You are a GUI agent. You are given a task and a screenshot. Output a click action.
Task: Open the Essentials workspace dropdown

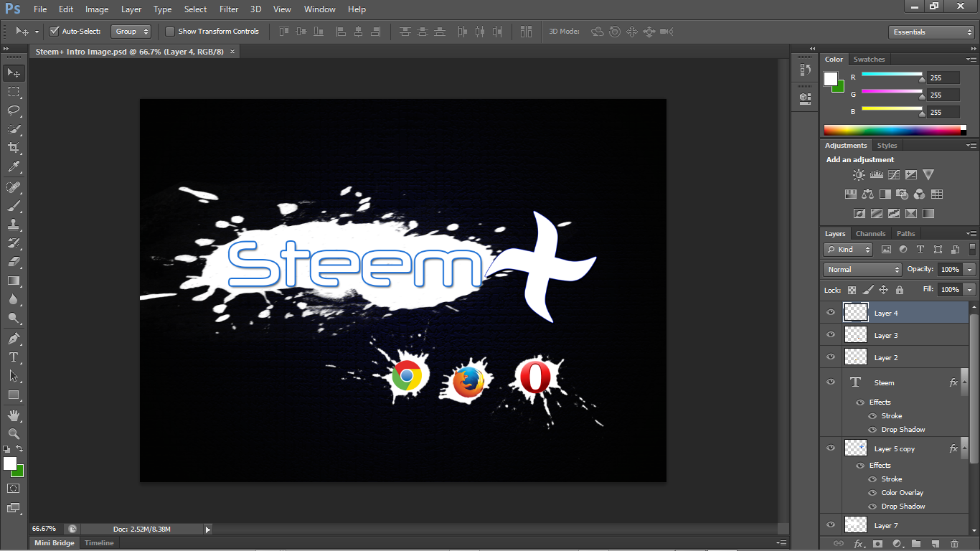pyautogui.click(x=930, y=32)
